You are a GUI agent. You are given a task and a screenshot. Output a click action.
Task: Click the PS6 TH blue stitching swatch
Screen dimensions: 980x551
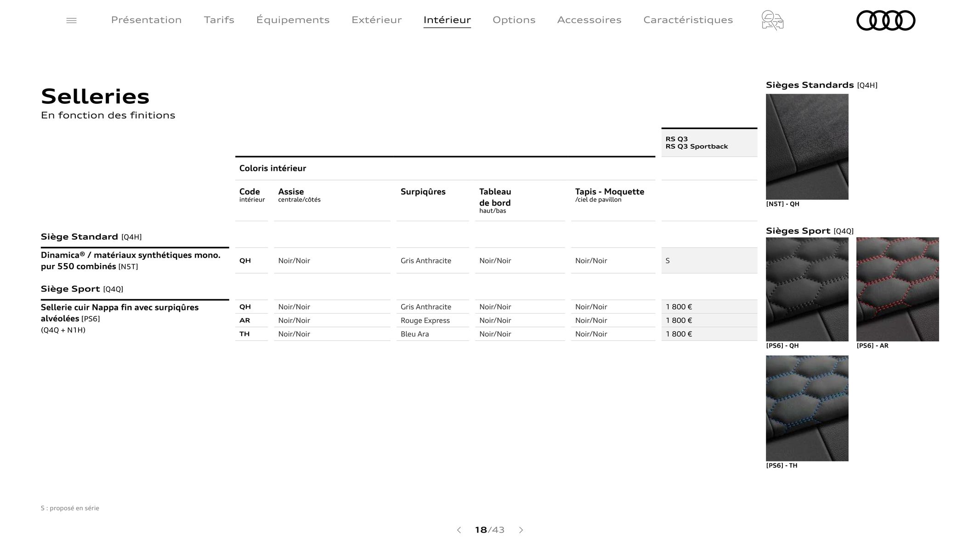point(807,408)
